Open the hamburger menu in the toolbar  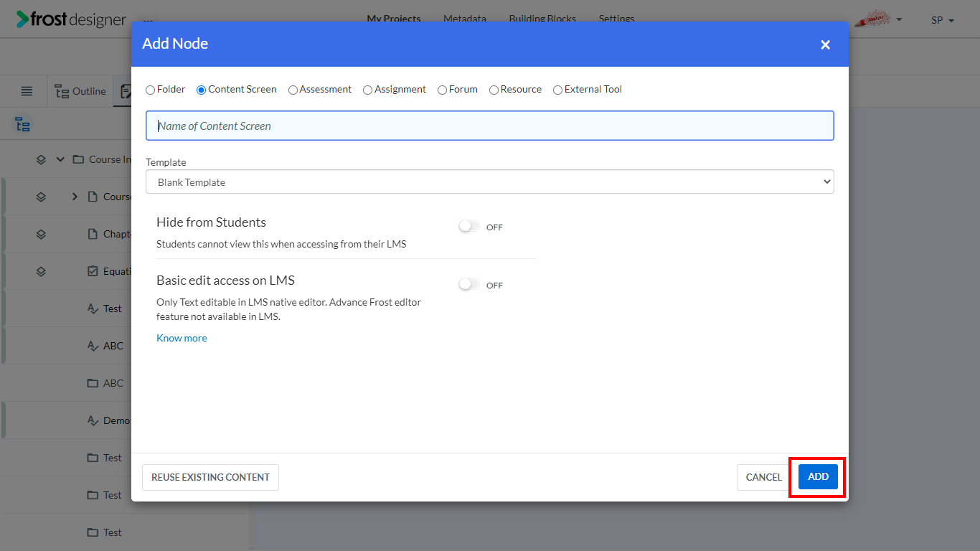coord(27,91)
